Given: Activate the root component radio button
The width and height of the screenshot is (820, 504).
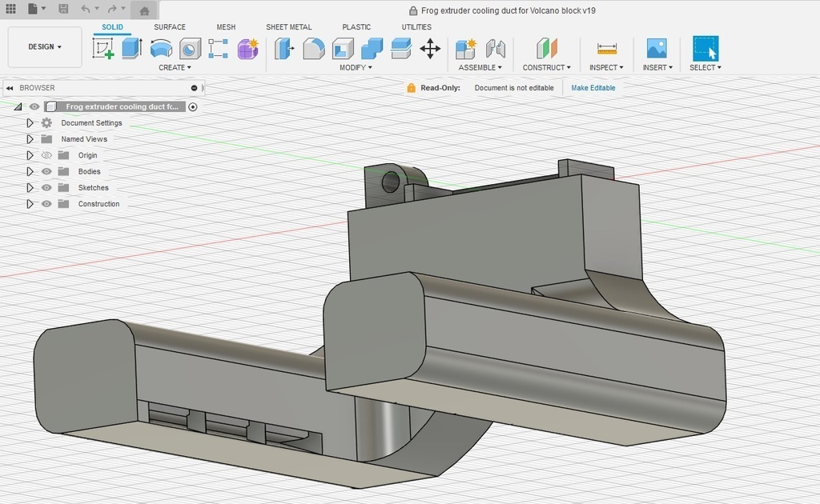Looking at the screenshot, I should pos(193,106).
